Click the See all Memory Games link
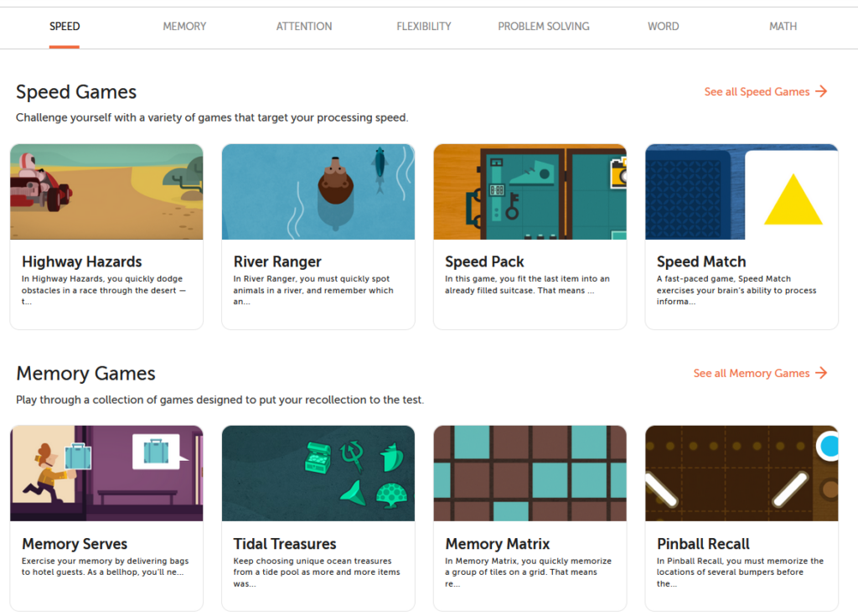The image size is (858, 616). [752, 373]
